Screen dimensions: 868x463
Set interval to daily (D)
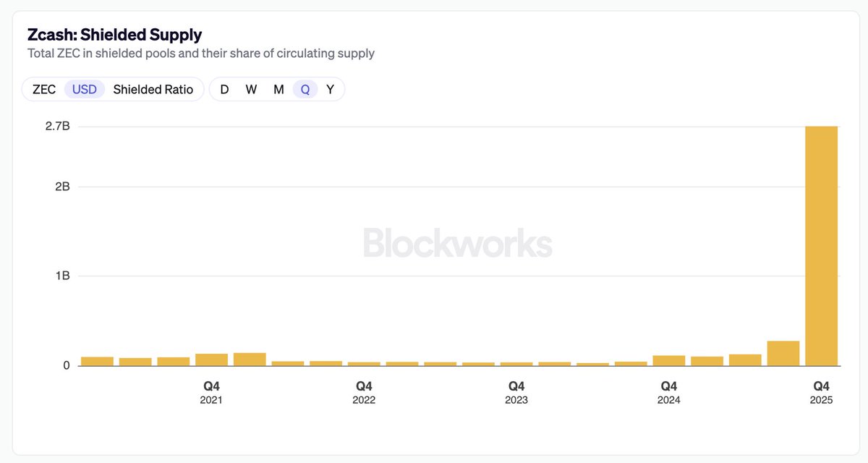[224, 90]
